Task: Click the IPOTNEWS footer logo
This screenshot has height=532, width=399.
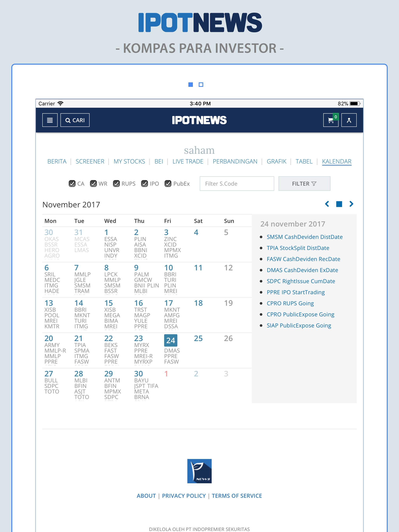Action: pos(199,471)
